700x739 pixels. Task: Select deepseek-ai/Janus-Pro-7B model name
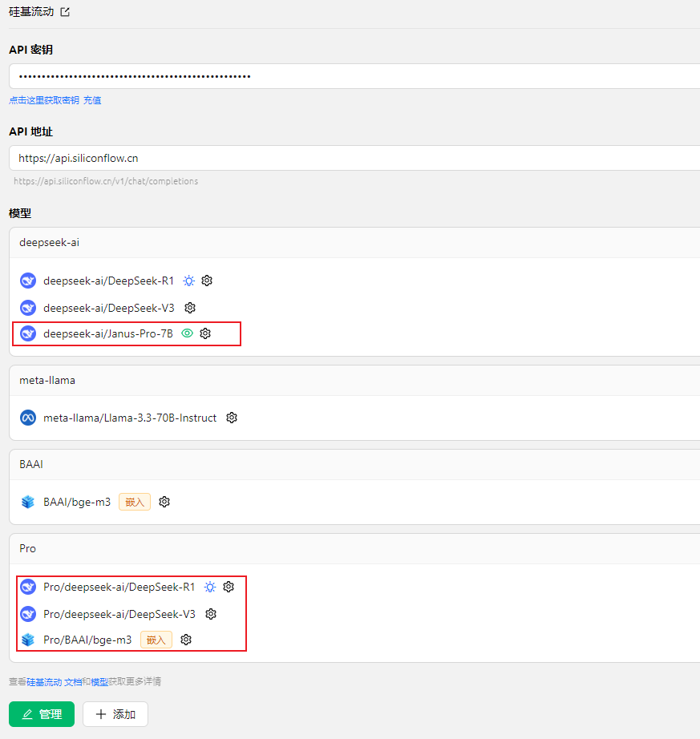(108, 333)
